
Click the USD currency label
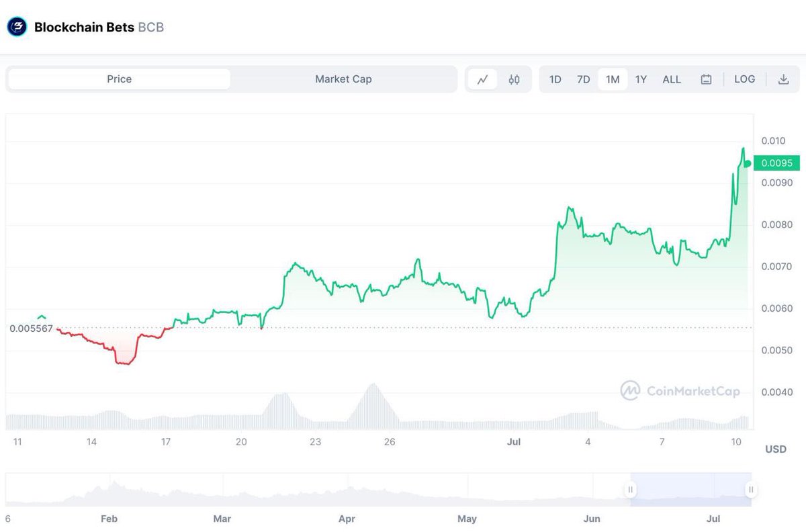click(x=776, y=449)
